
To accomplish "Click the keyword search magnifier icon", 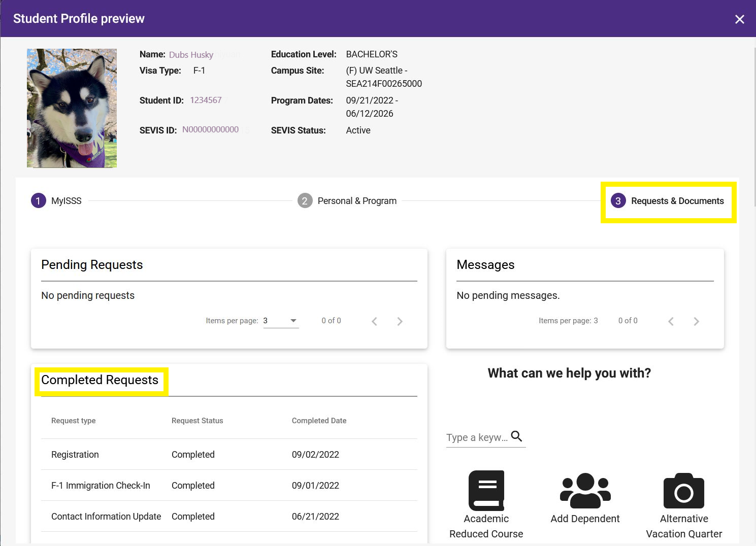I will coord(516,436).
